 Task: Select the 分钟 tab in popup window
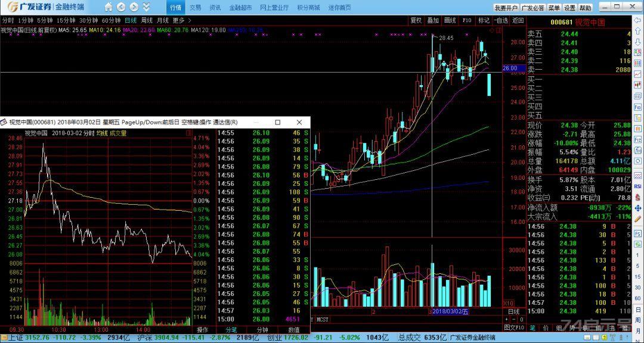click(262, 329)
